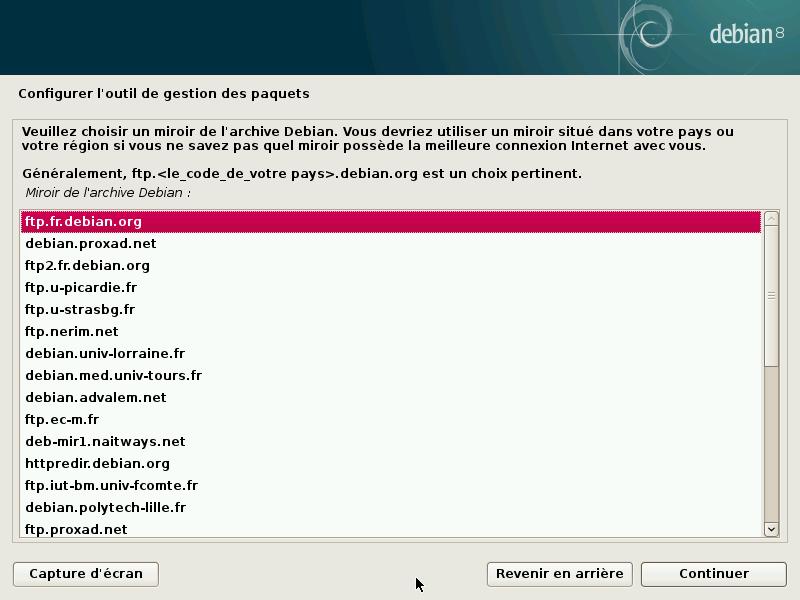This screenshot has width=800, height=600.
Task: Take a screenshot with Capture d'écran
Action: 86,574
